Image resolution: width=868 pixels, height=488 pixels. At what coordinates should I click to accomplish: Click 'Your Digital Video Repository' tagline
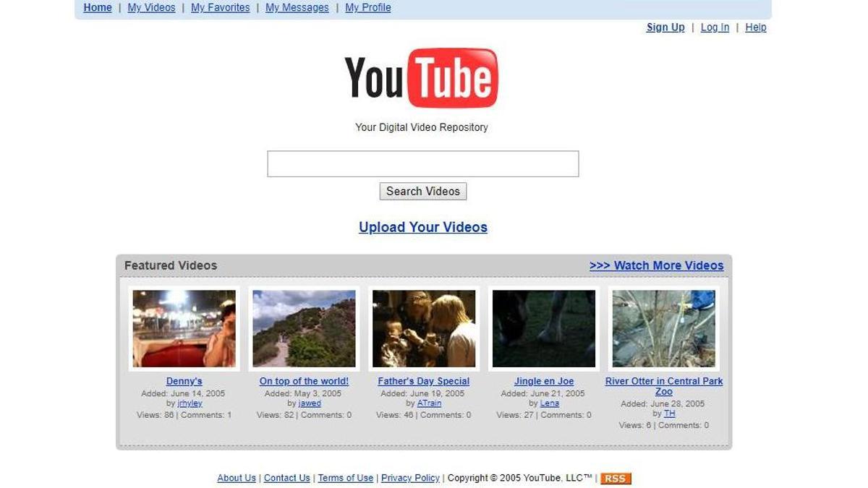coord(422,127)
